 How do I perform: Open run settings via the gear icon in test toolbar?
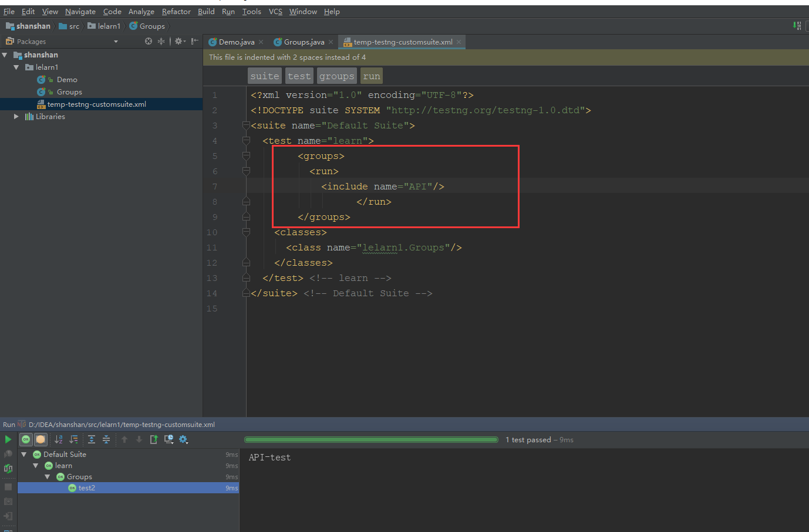pos(183,439)
